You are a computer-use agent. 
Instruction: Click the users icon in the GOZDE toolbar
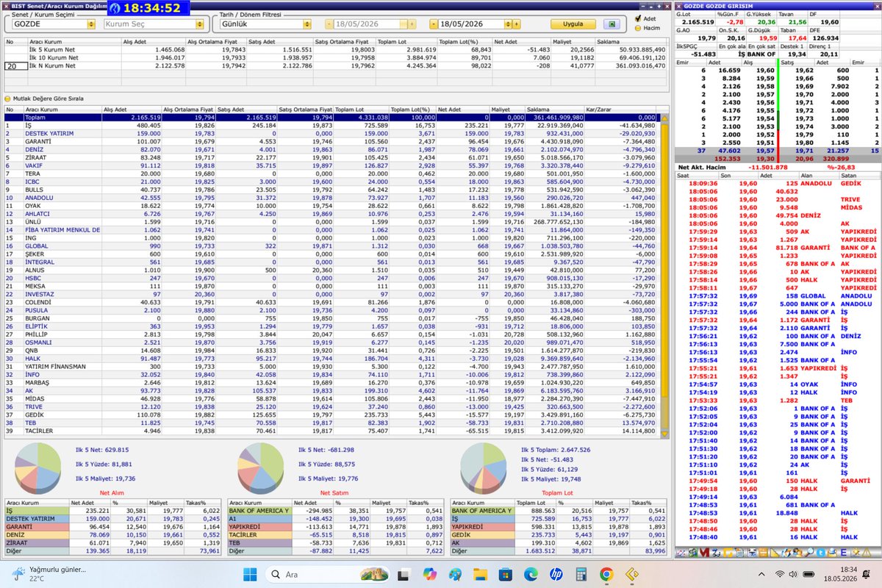click(x=797, y=553)
